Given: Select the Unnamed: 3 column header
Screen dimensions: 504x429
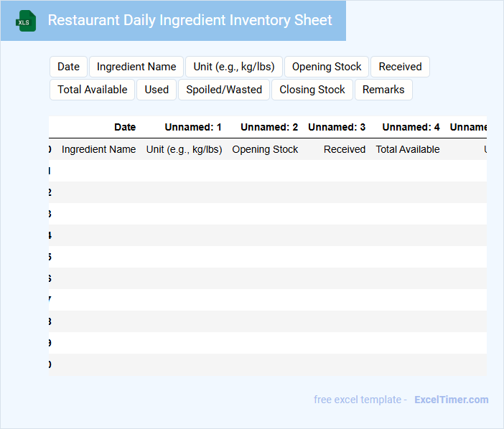Looking at the screenshot, I should (x=337, y=127).
